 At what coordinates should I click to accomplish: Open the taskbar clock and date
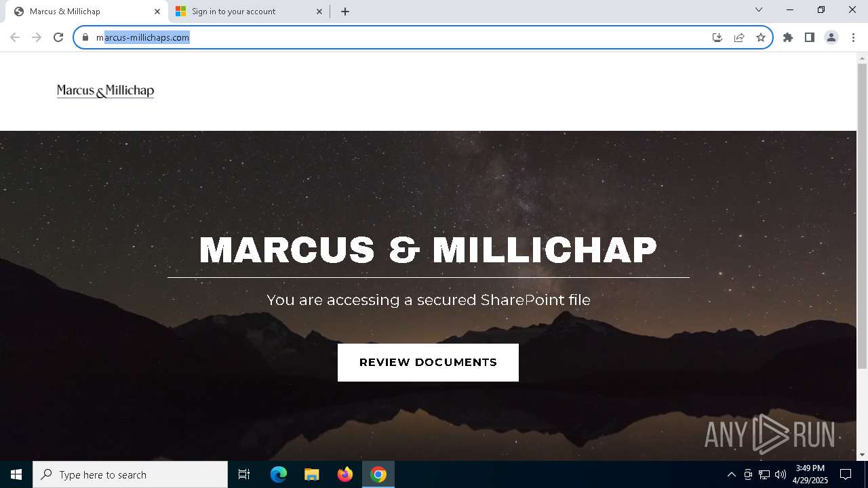810,474
